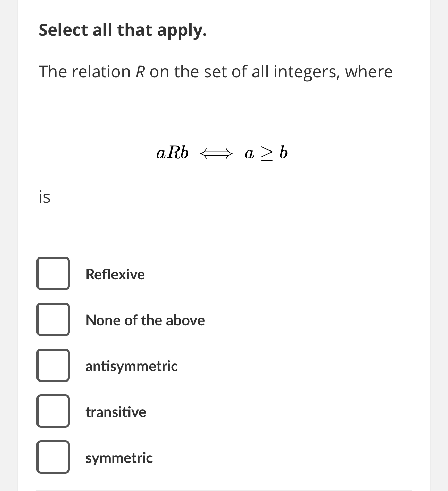Image resolution: width=448 pixels, height=491 pixels.
Task: Select the Reflexive answer option
Action: point(53,274)
